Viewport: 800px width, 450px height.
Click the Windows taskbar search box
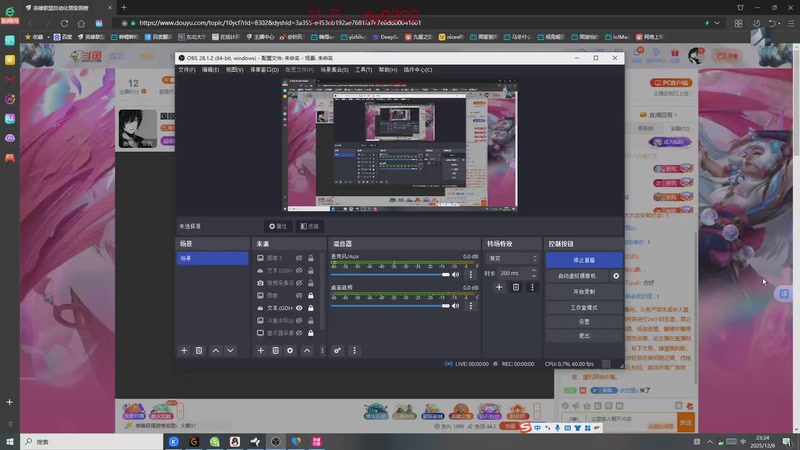coord(92,442)
